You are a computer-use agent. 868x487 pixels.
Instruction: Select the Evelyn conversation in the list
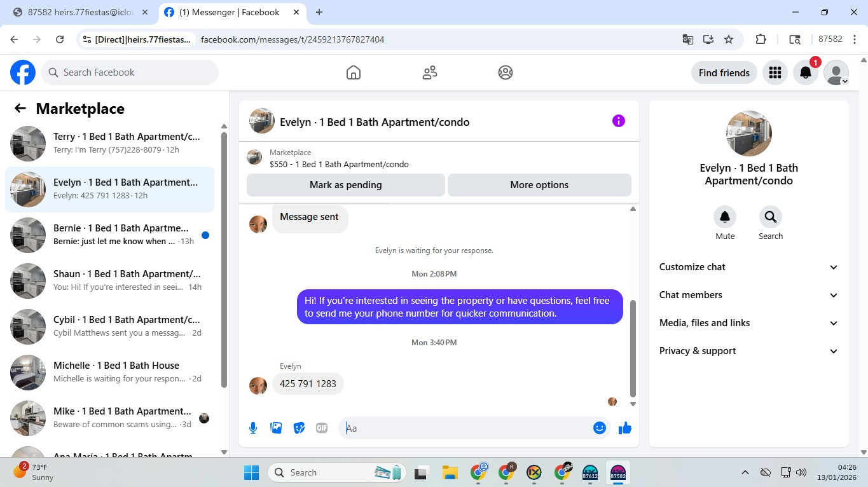(109, 189)
